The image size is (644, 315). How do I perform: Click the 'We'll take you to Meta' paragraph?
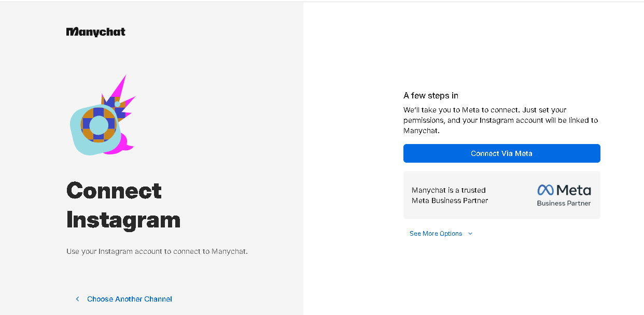[x=501, y=120]
